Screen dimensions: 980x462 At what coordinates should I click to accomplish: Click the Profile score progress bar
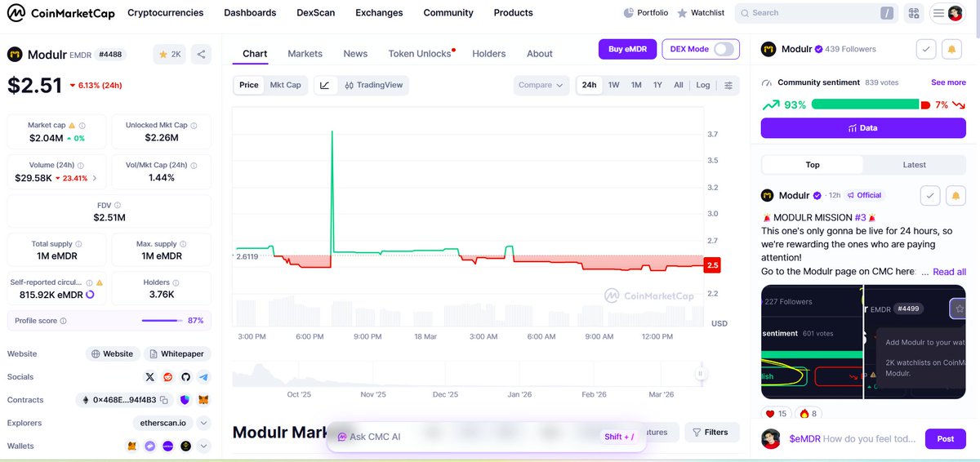[162, 321]
